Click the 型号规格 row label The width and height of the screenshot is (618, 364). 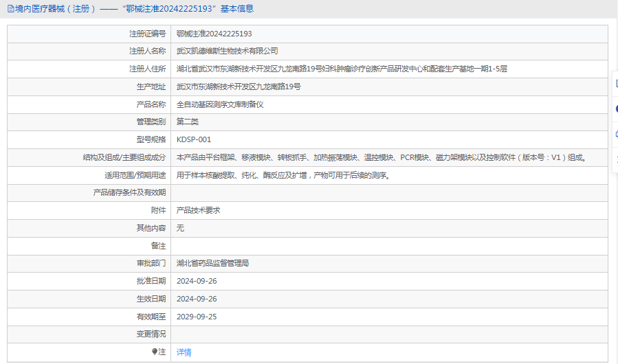[x=151, y=139]
